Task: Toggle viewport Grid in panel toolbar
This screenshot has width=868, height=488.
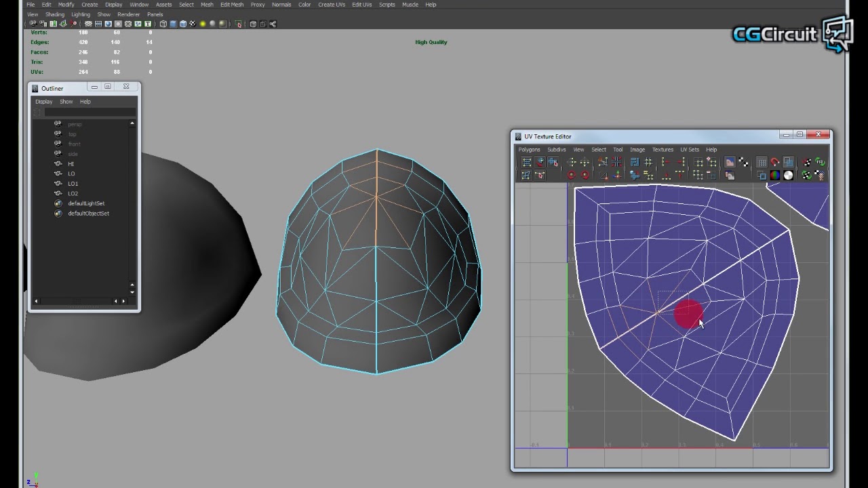Action: point(88,24)
